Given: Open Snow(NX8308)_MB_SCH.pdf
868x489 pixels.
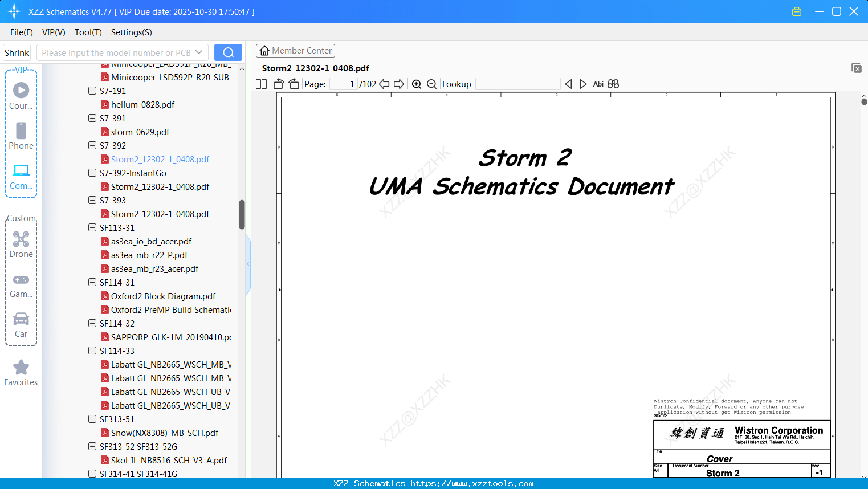Looking at the screenshot, I should [165, 433].
